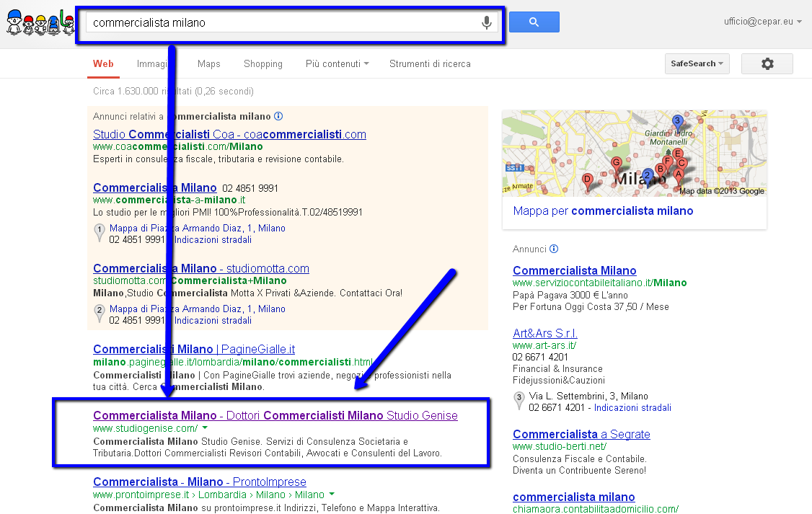Screen dimensions: 812x514
Task: Start voice search with the microphone icon
Action: [x=486, y=23]
